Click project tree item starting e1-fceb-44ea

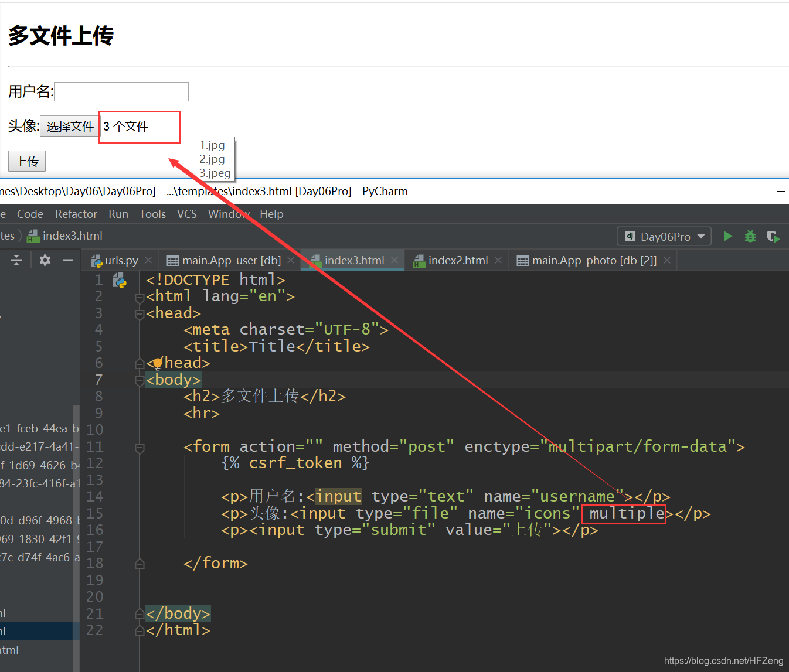(x=40, y=429)
